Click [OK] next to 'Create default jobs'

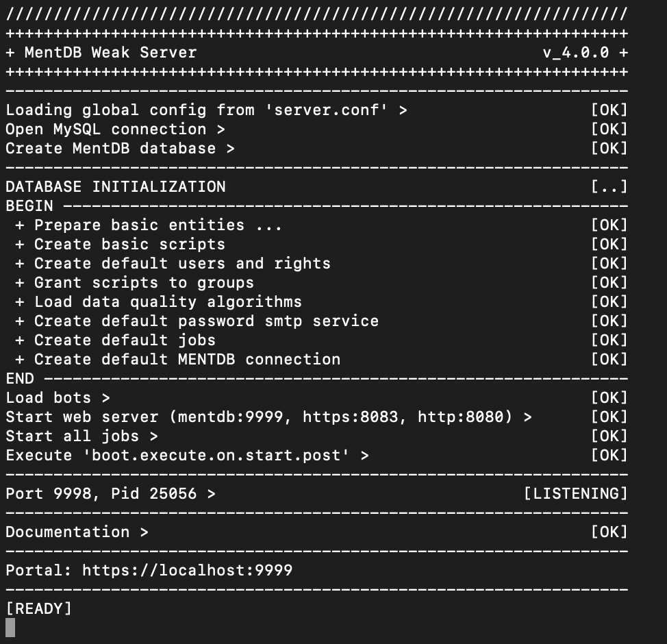pos(609,340)
